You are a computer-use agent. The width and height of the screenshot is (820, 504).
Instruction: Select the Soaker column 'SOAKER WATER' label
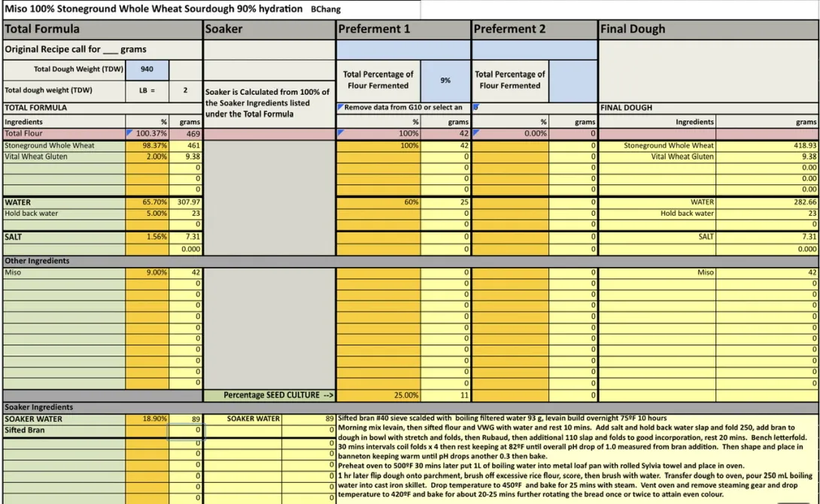tap(243, 419)
